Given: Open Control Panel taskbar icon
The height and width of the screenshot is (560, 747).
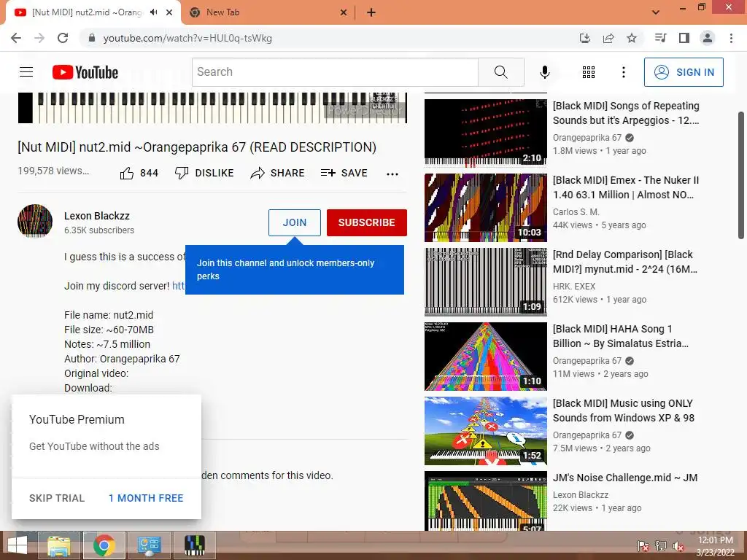Looking at the screenshot, I should click(149, 545).
